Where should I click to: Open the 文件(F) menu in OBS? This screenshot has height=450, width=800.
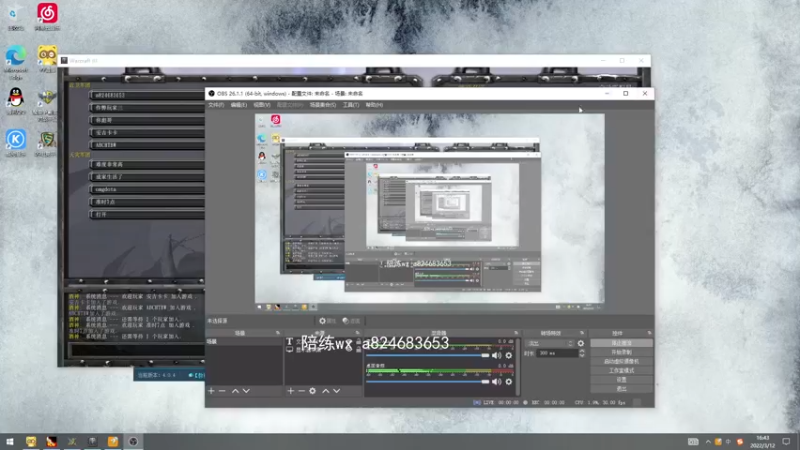[x=216, y=105]
